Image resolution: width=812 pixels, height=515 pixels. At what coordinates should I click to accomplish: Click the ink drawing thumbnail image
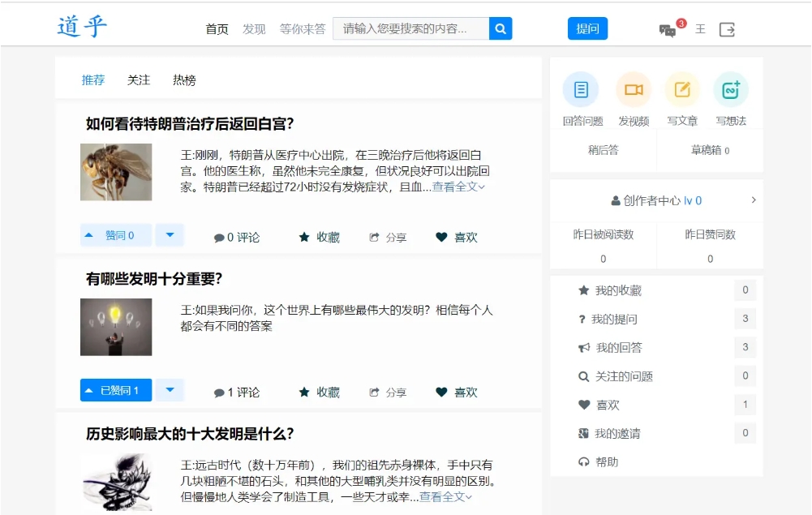(118, 482)
